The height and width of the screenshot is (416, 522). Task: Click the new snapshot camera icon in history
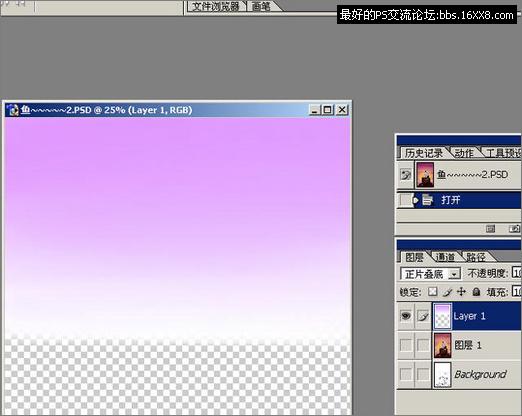coord(514,229)
